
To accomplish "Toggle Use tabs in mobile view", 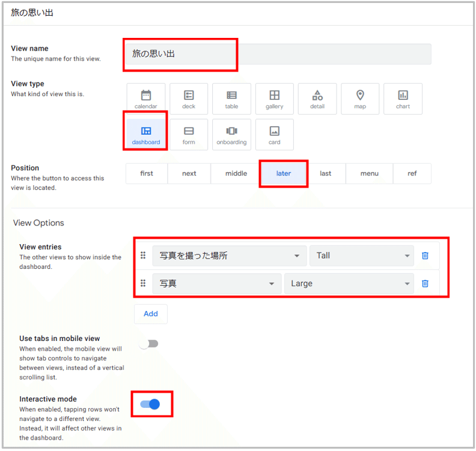I will pyautogui.click(x=149, y=344).
